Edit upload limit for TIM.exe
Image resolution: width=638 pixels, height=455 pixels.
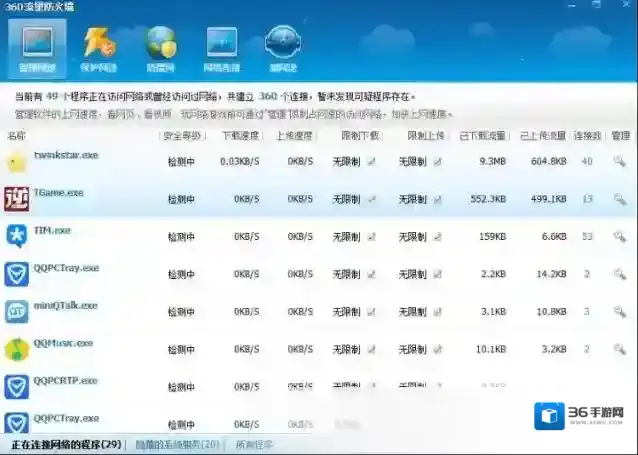point(437,236)
